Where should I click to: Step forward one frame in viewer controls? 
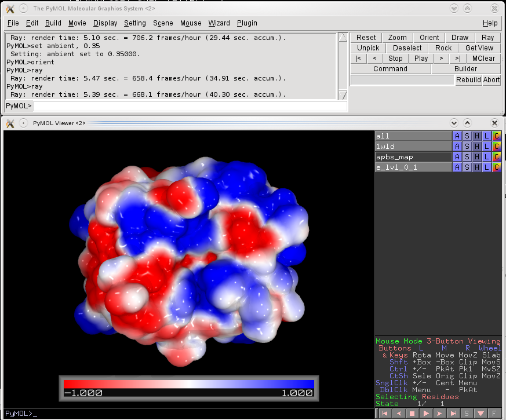click(439, 413)
